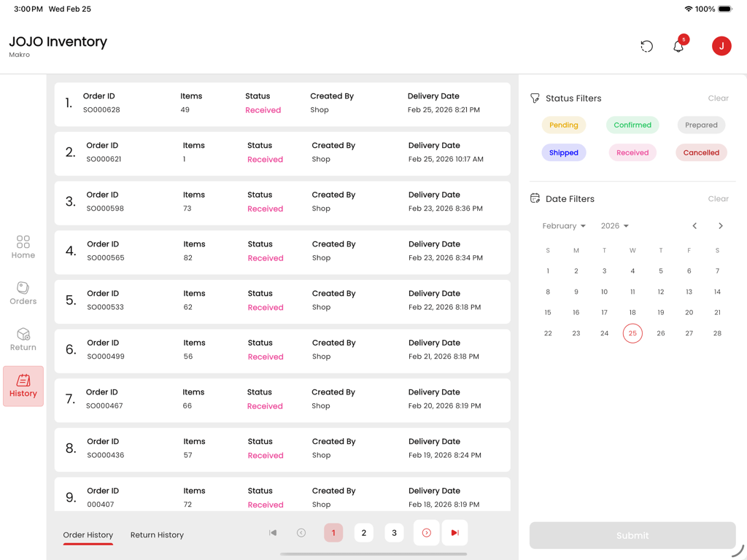The height and width of the screenshot is (560, 747).
Task: Open notifications via the bell icon
Action: [x=678, y=46]
